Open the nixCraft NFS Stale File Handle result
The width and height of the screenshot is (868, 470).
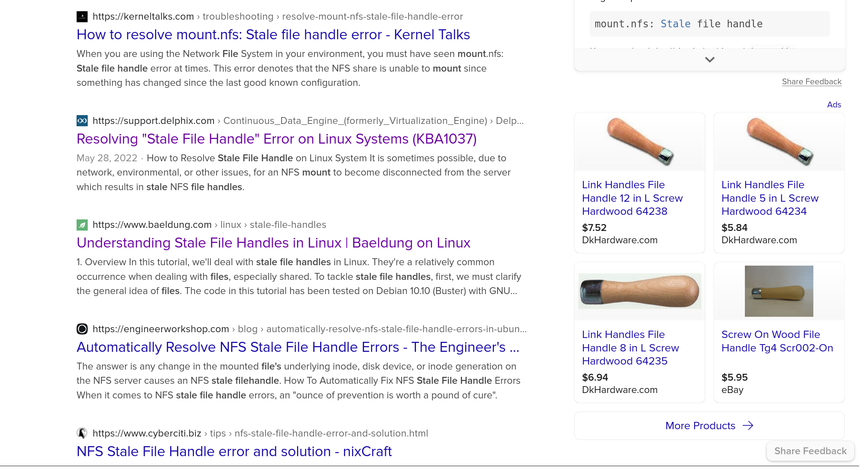coord(234,452)
